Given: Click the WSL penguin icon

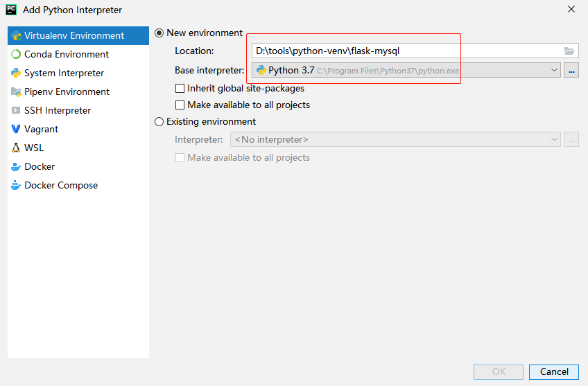Looking at the screenshot, I should coord(16,148).
